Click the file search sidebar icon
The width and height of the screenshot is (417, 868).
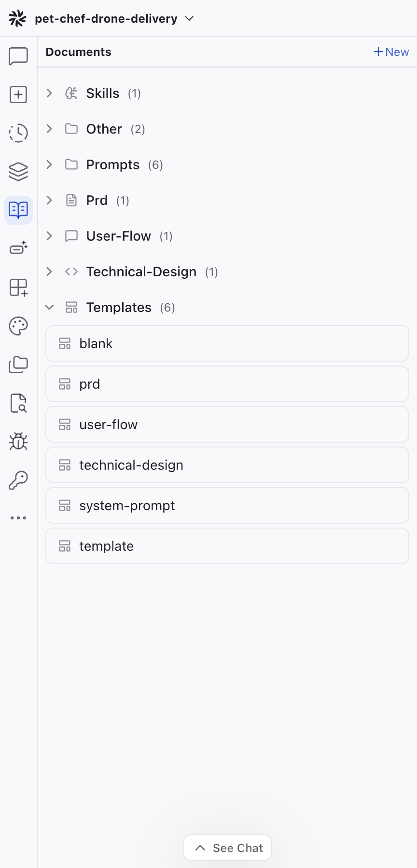click(x=18, y=403)
